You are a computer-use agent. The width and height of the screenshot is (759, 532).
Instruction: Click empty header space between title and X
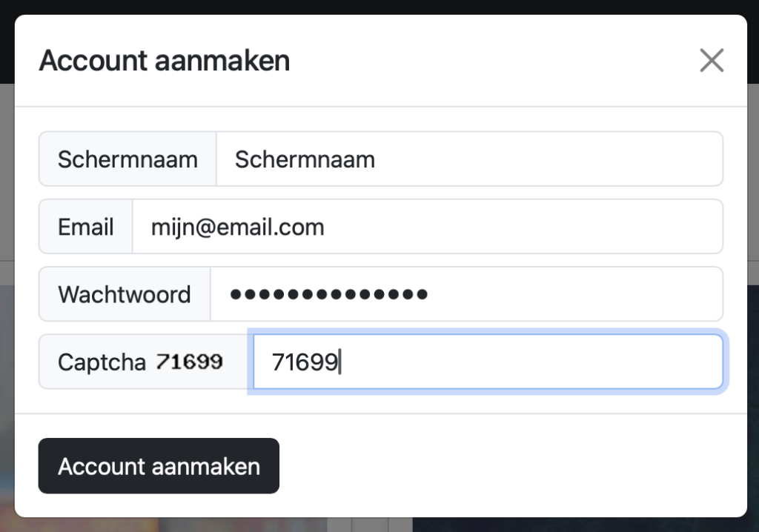pos(489,61)
